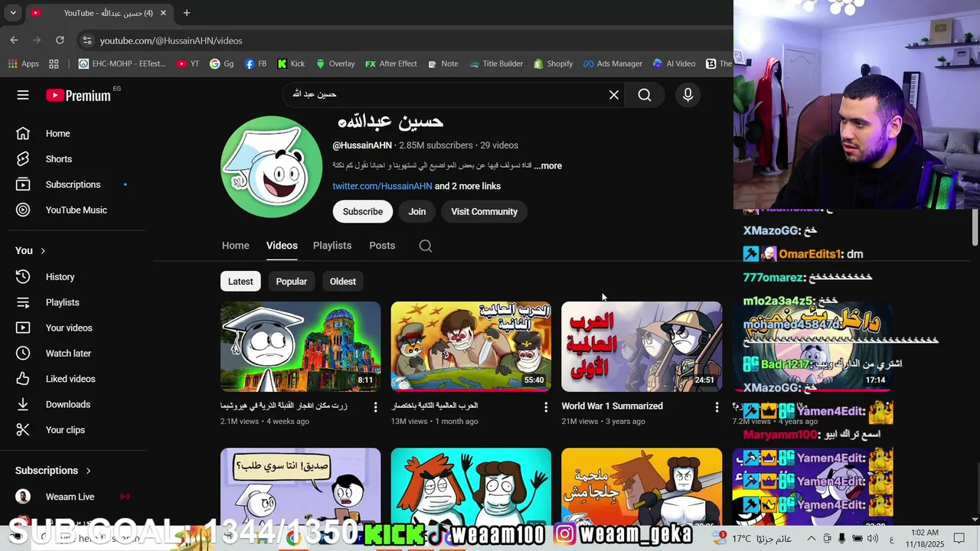The width and height of the screenshot is (980, 551).
Task: Open Subscriptions in the sidebar
Action: point(73,184)
